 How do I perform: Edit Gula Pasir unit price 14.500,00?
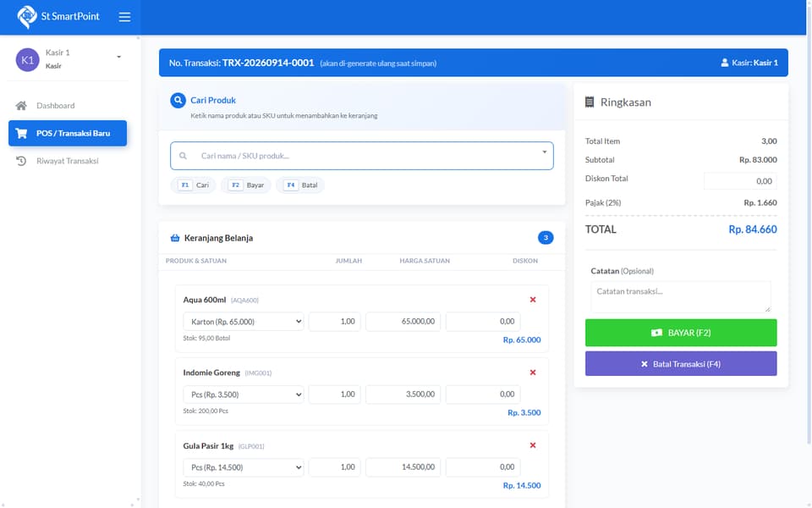[403, 467]
